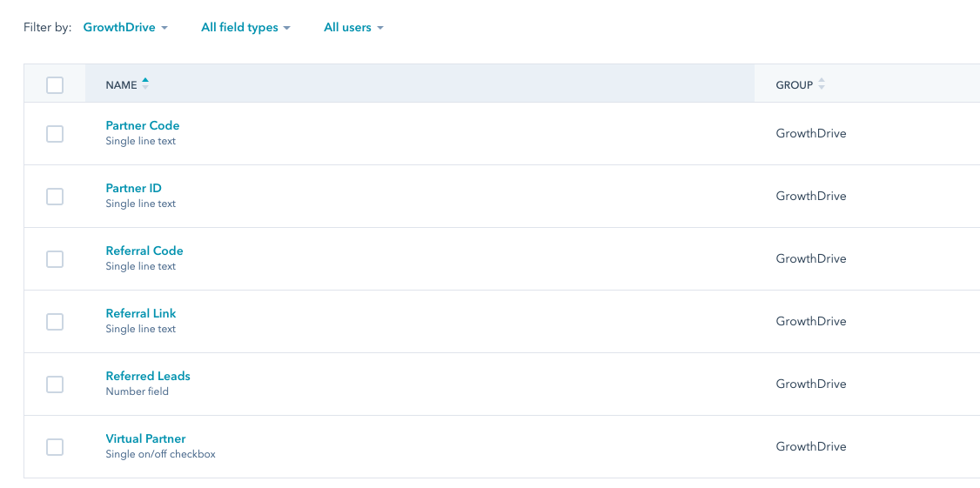Viewport: 980px width, 488px height.
Task: Check the Referred Leads row checkbox
Action: point(55,384)
